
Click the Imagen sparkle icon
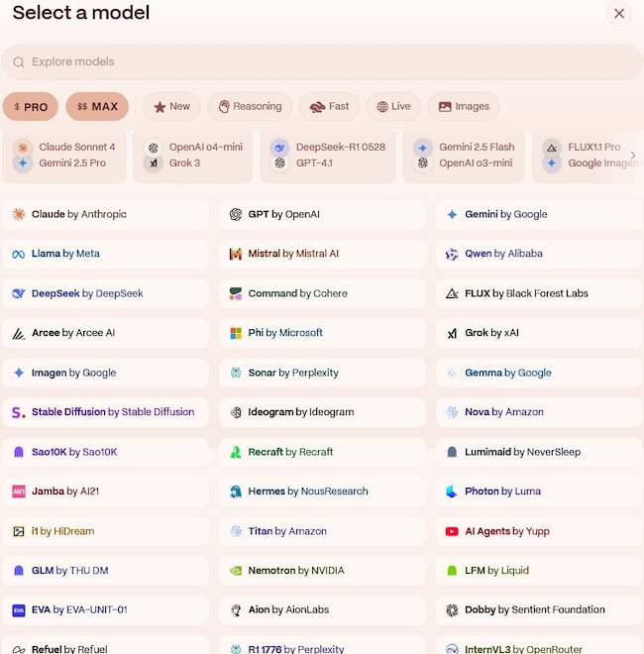[x=19, y=373]
